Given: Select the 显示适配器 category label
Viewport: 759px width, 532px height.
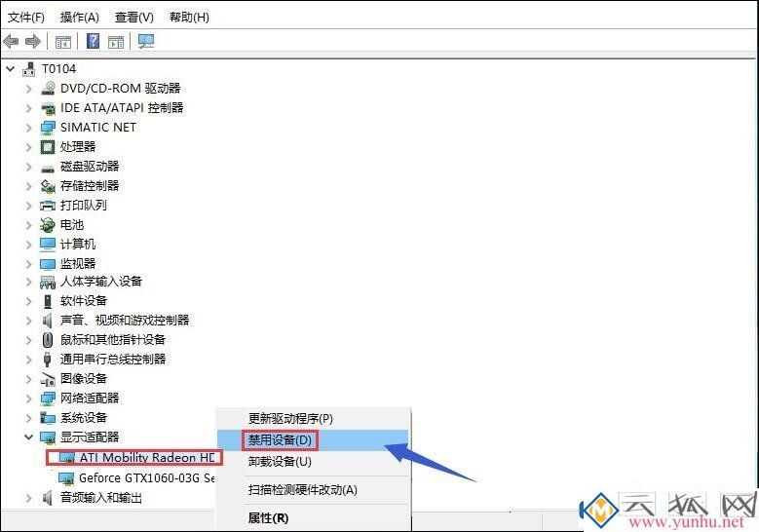Looking at the screenshot, I should click(90, 437).
